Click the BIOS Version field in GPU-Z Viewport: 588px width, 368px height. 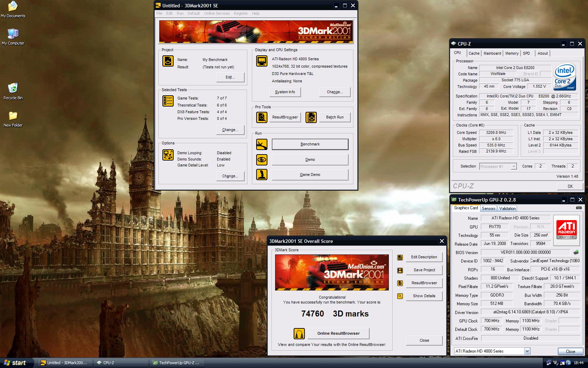[526, 252]
